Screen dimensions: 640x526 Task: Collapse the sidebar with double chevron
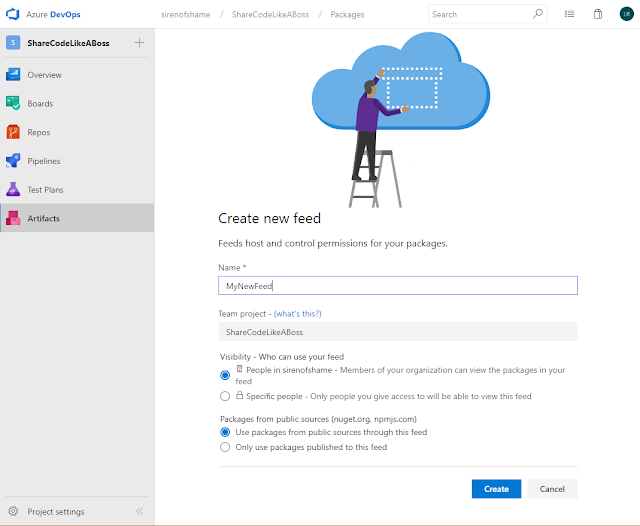[140, 511]
